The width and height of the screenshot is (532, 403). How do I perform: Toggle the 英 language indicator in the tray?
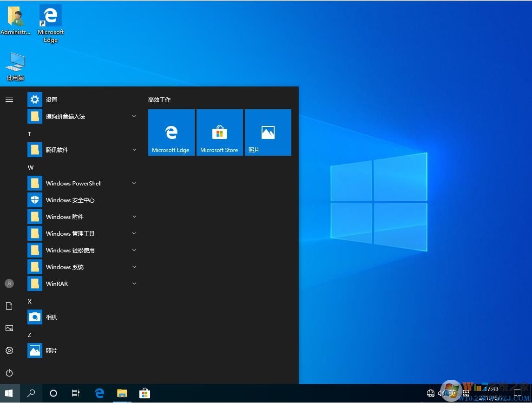click(x=454, y=393)
